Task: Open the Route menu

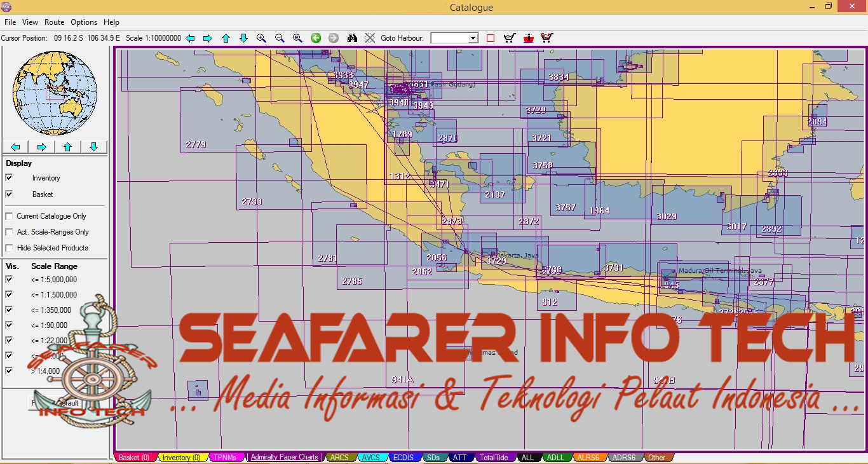Action: tap(54, 22)
